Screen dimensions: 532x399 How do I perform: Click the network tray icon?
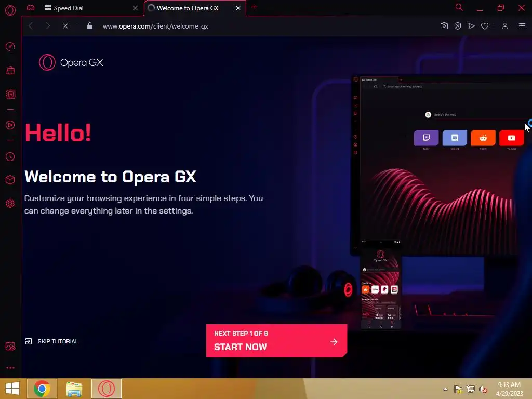pos(471,389)
